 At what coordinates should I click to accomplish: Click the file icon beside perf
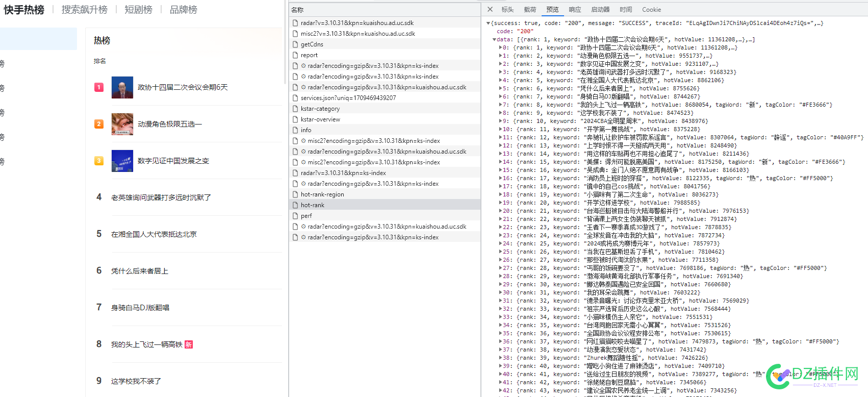coord(295,216)
